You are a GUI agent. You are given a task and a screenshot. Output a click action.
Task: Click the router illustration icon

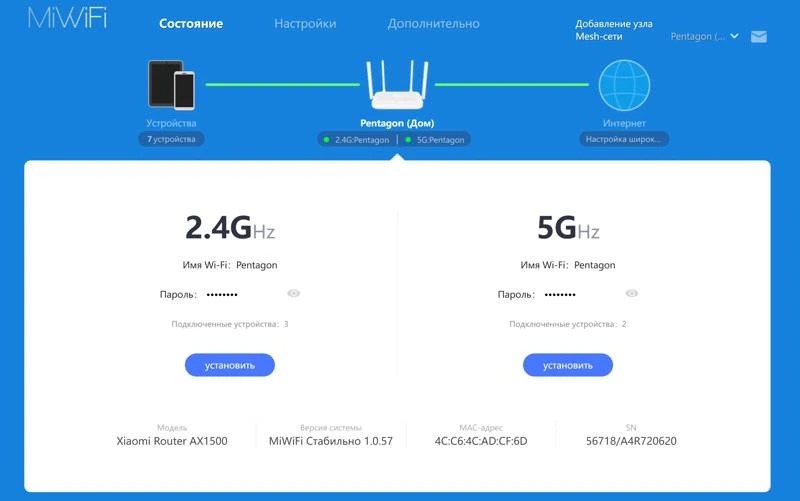tap(397, 85)
